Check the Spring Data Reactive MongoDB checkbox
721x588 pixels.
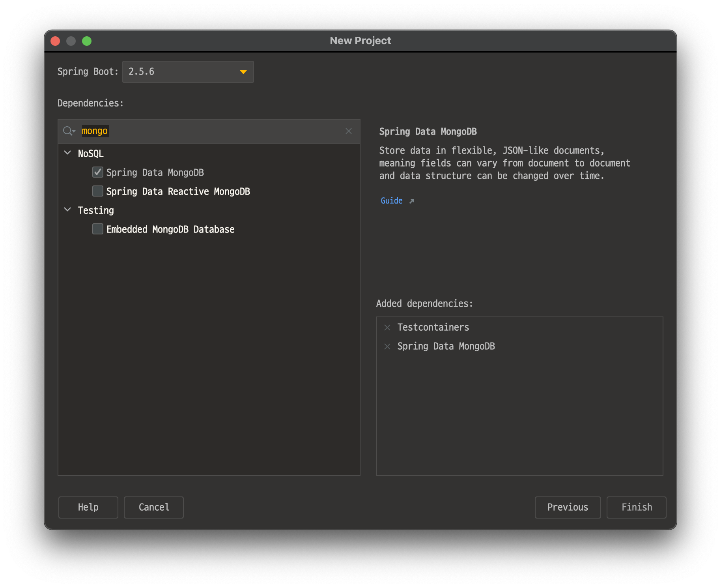(98, 191)
